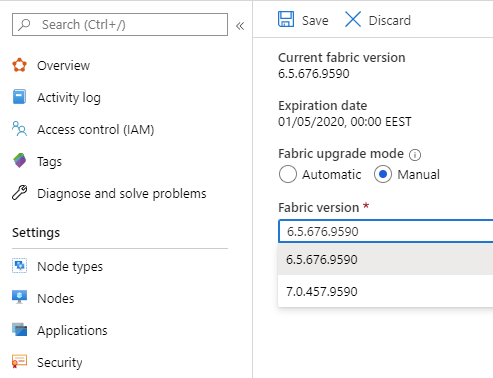Show Fabric upgrade mode info tooltip
493x378 pixels.
[415, 155]
